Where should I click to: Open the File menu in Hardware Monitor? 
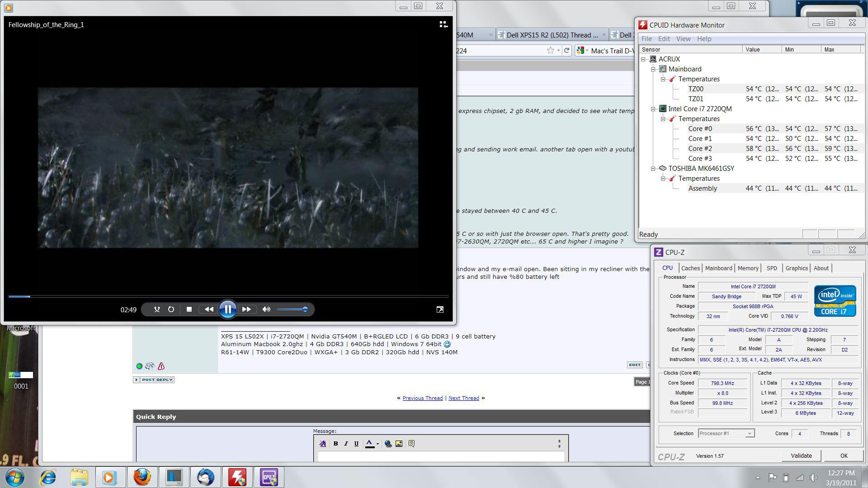click(646, 39)
